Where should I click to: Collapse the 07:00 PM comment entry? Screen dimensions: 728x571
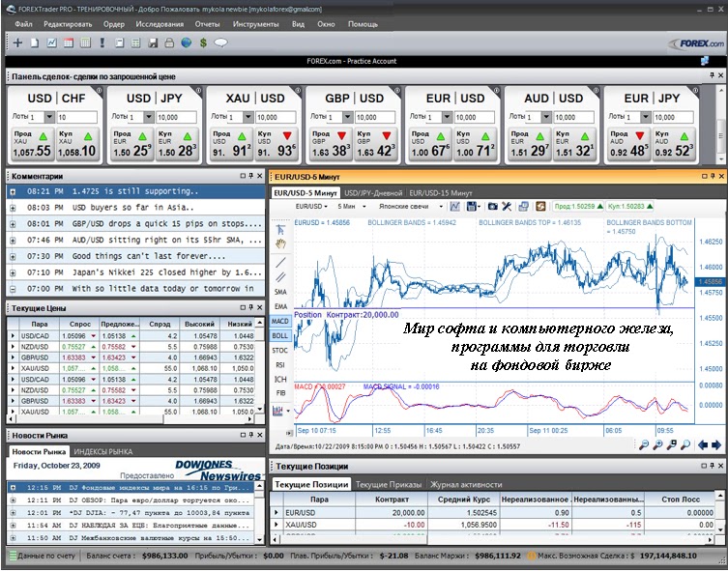point(13,289)
